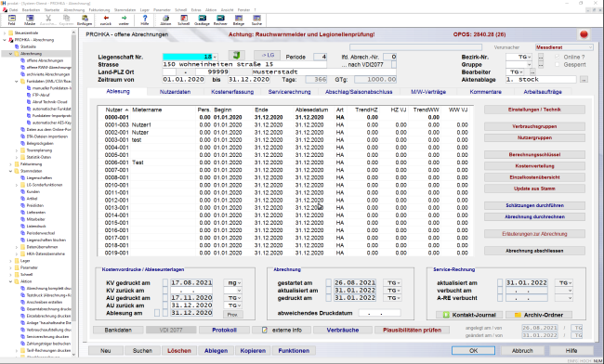Click the abweichendes Druckdatum field
The width and height of the screenshot is (604, 364).
click(379, 313)
